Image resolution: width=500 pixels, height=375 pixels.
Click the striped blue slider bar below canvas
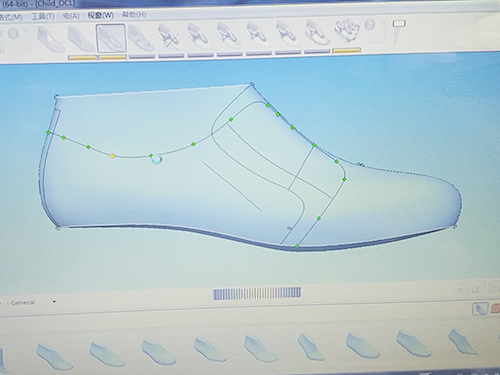point(257,293)
